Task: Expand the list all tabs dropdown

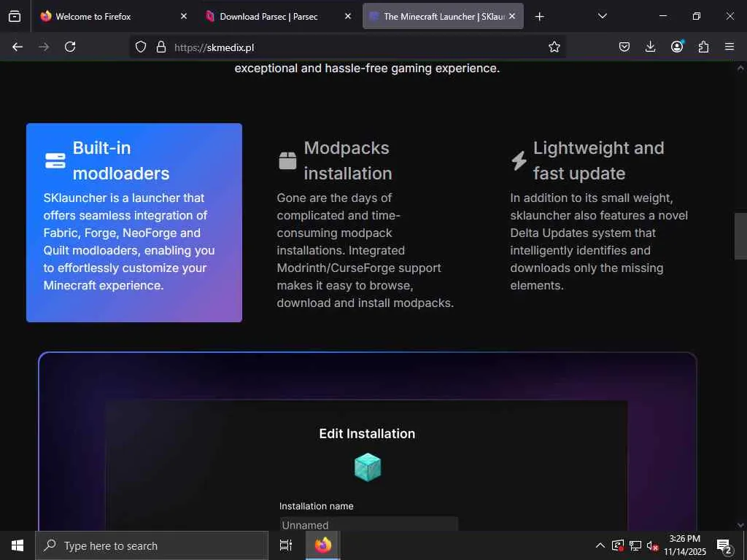Action: coord(602,16)
